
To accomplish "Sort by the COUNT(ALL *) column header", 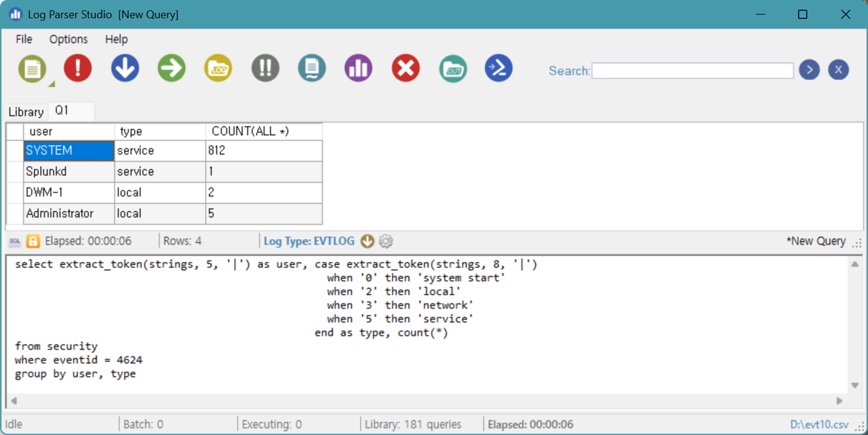I will coord(264,131).
